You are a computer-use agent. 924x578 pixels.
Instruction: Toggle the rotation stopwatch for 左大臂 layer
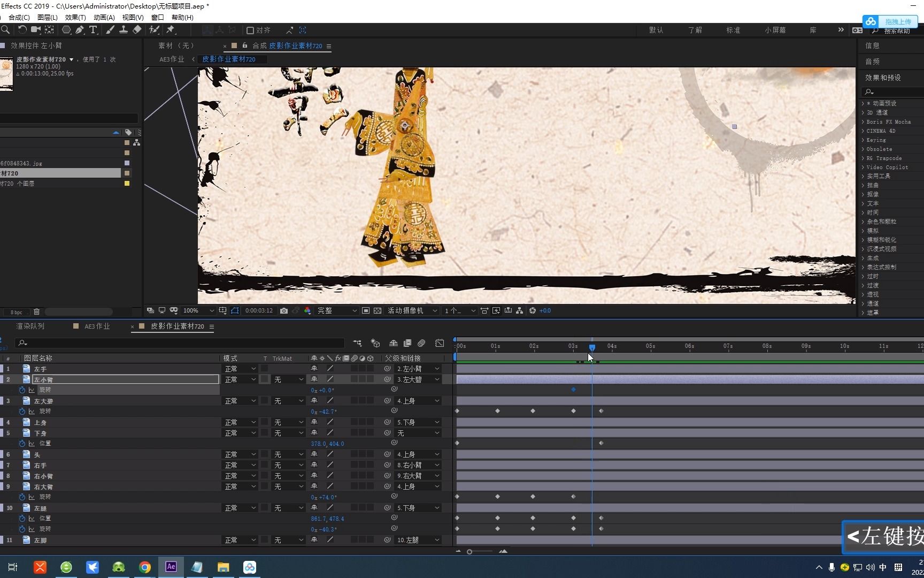tap(22, 412)
